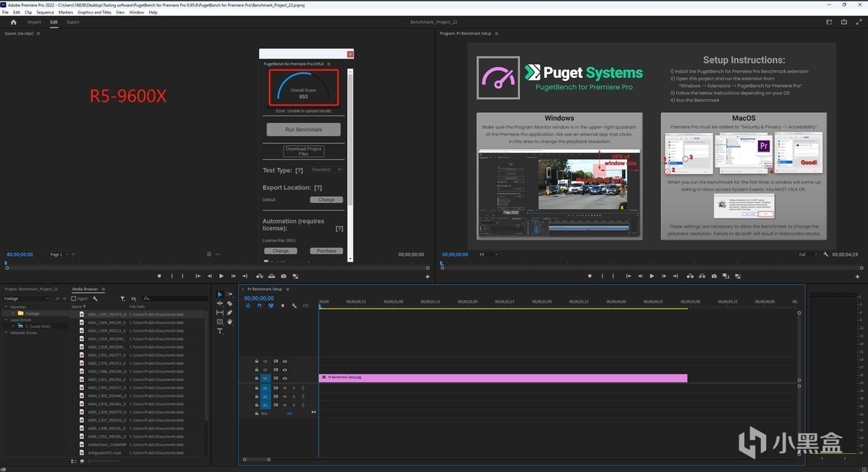The width and height of the screenshot is (868, 472).
Task: Open the Test Type Standard dropdown
Action: (326, 170)
